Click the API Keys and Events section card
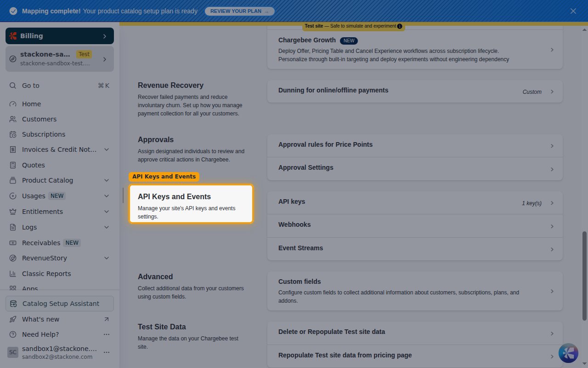Screen dimensions: 588x368 tap(191, 204)
